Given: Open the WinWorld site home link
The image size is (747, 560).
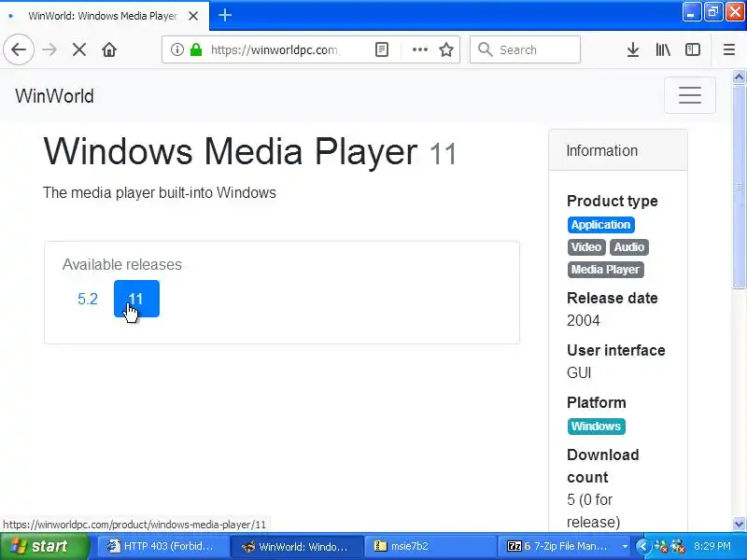Looking at the screenshot, I should (x=54, y=96).
